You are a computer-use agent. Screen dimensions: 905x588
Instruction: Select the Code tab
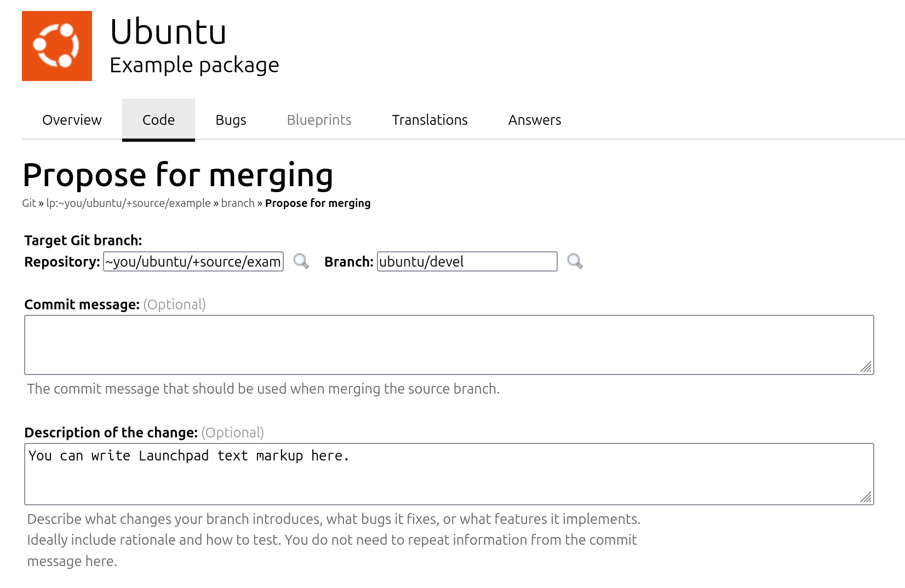(158, 120)
